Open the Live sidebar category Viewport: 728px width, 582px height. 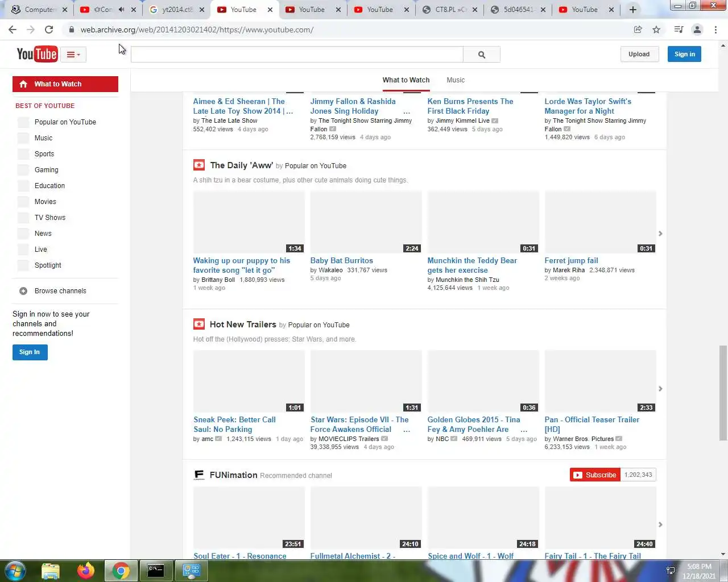tap(40, 250)
